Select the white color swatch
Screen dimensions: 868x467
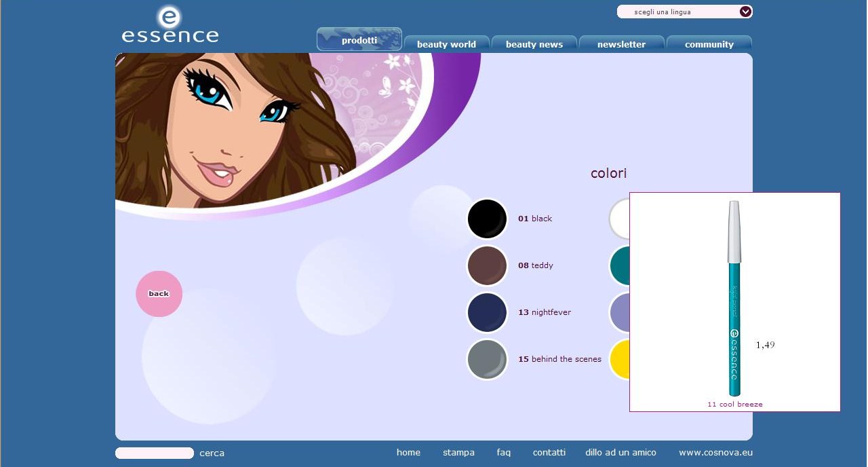point(620,219)
